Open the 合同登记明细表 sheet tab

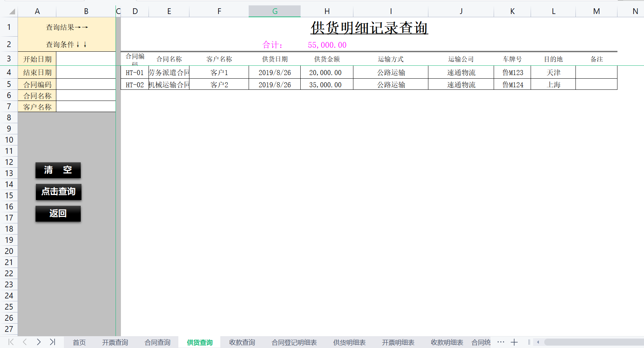(294, 342)
